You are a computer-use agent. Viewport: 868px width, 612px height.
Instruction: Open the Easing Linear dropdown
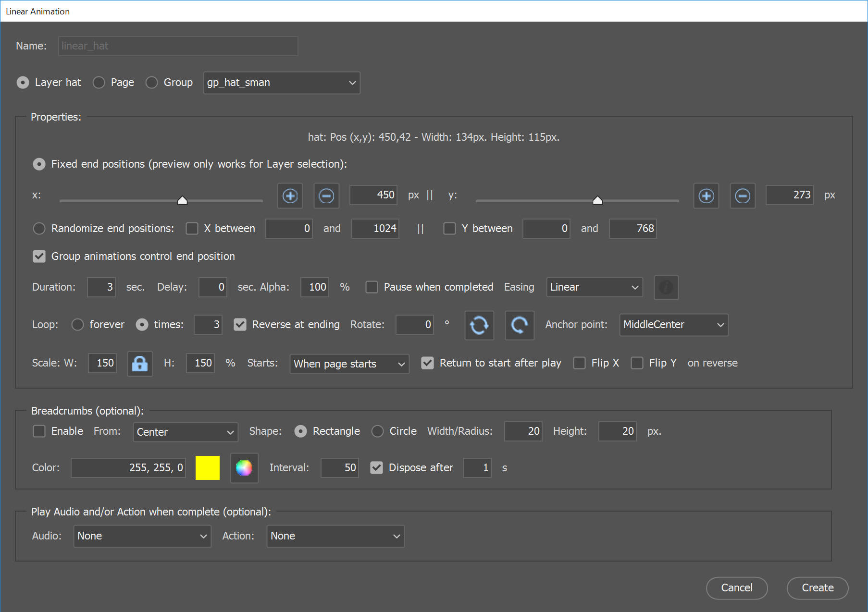point(595,287)
